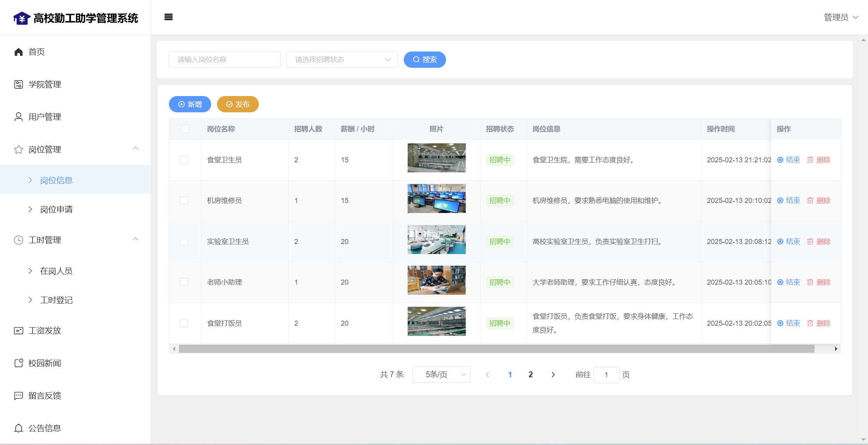Click the home icon beside 首页
The width and height of the screenshot is (868, 445).
(18, 52)
